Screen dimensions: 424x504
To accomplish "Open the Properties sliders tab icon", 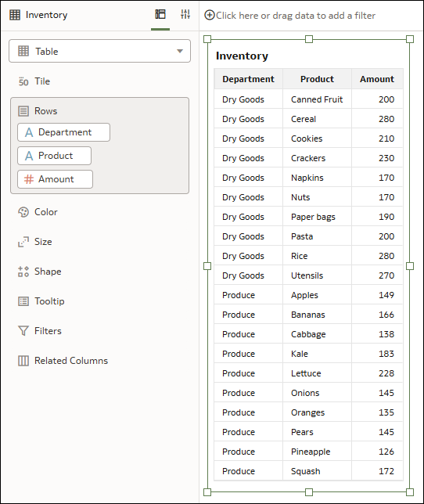I will tap(185, 14).
